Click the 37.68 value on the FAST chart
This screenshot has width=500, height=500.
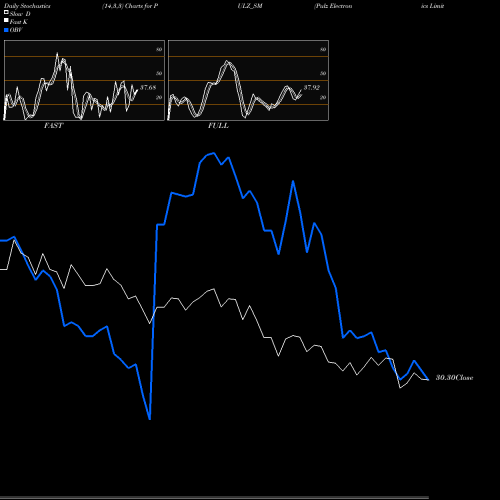pyautogui.click(x=148, y=88)
